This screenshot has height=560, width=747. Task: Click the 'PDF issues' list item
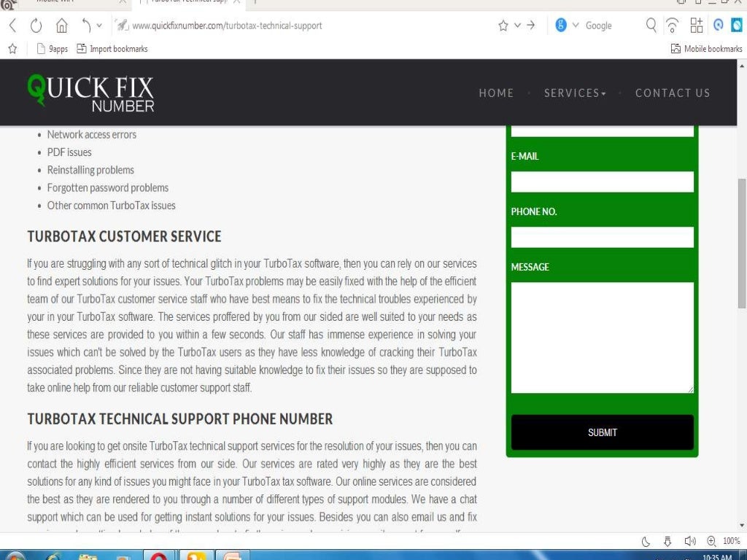69,152
